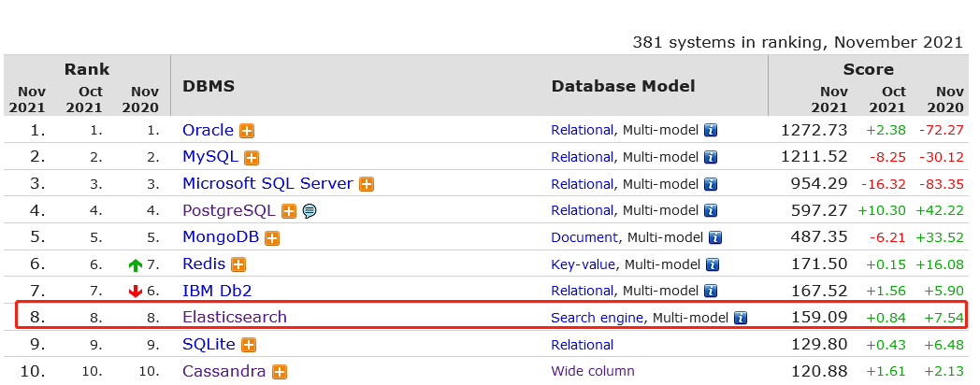Click the info icon in the Elasticsearch row
Screen dimensions: 980x385
tap(741, 318)
